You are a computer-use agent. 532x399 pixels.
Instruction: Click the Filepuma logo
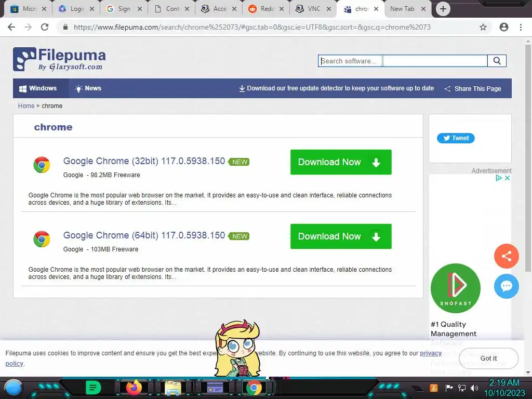coord(59,59)
